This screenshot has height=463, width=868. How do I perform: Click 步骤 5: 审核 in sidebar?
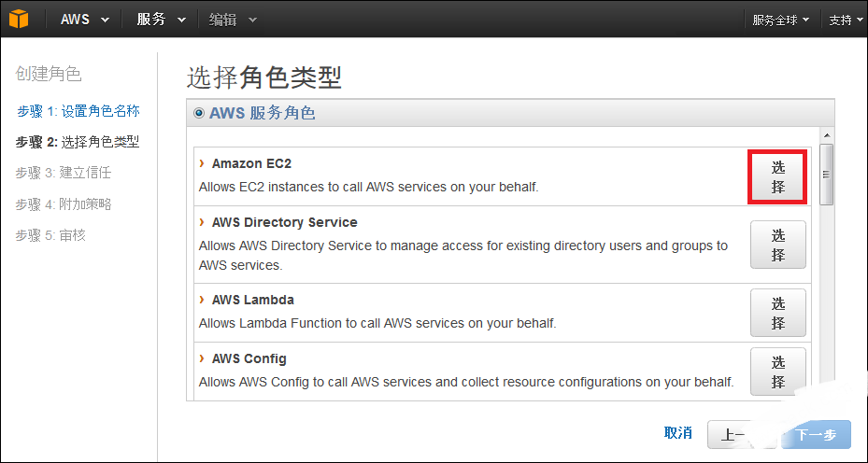tap(50, 235)
